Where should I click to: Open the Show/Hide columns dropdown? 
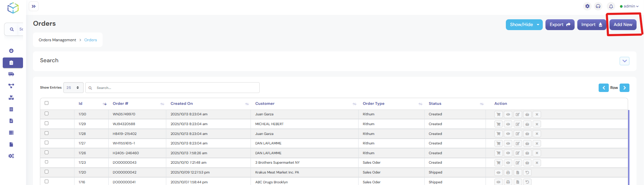coord(524,25)
